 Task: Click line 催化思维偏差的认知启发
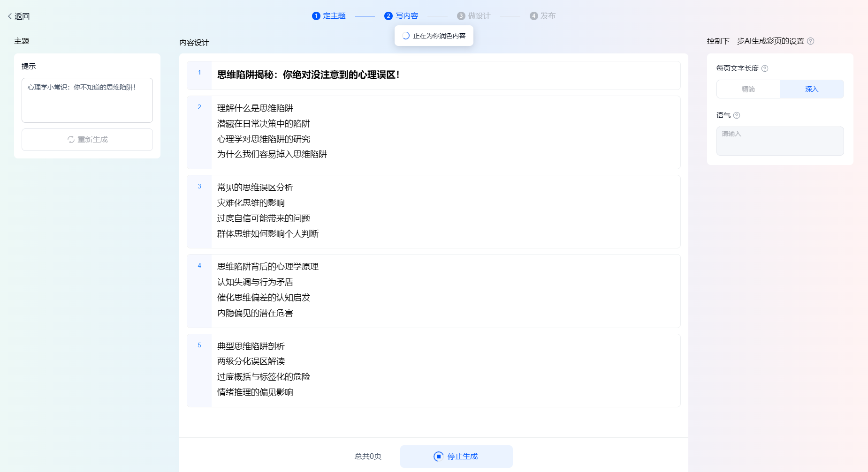point(264,298)
